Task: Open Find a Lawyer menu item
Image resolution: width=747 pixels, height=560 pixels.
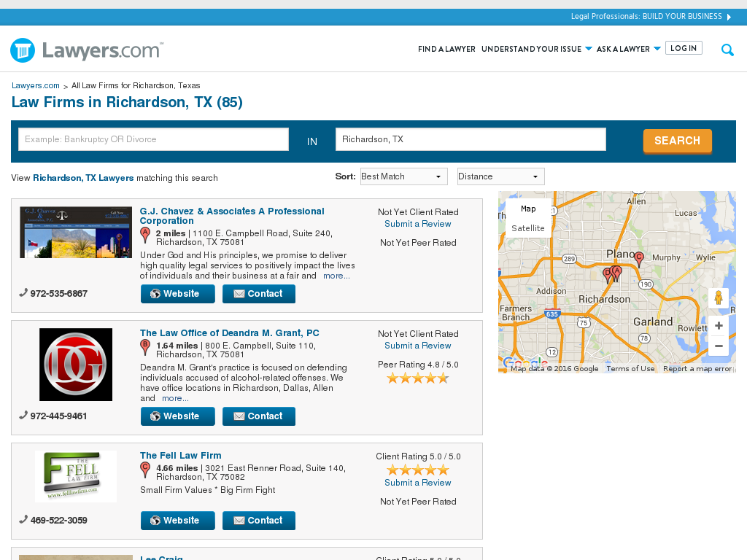Action: coord(446,49)
